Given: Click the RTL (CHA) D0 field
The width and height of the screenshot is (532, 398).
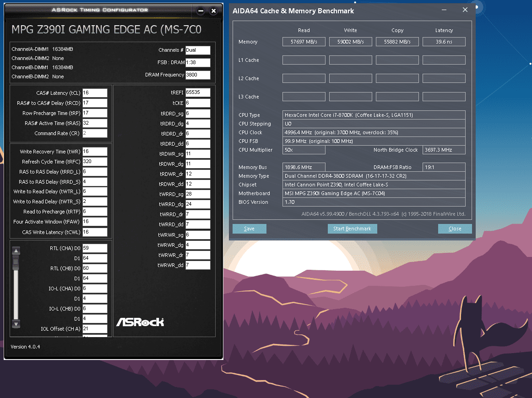Looking at the screenshot, I should (95, 248).
